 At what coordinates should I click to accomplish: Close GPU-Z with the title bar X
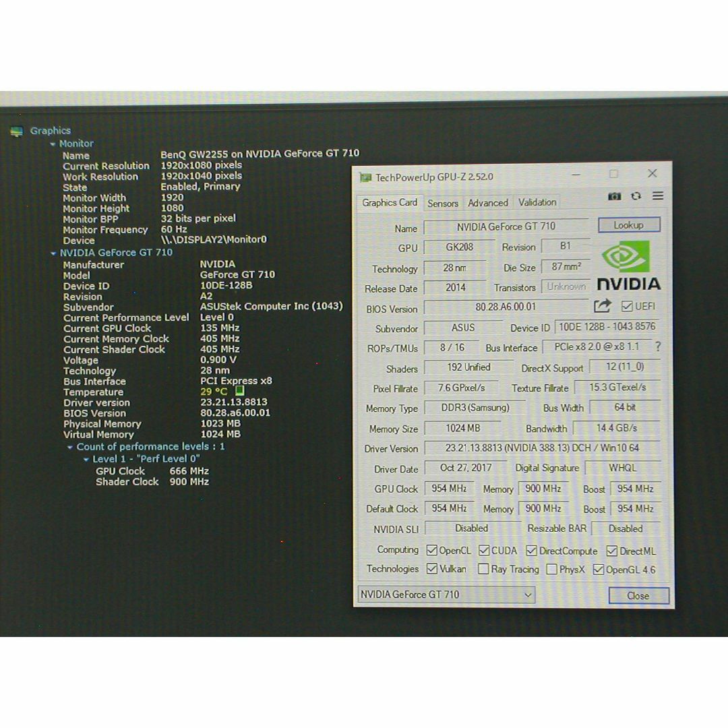pos(652,173)
